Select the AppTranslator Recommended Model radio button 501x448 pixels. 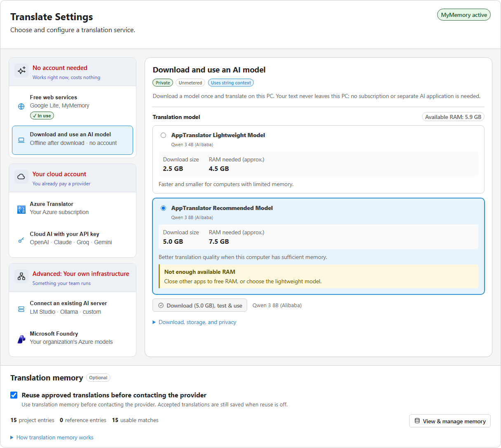tap(164, 208)
